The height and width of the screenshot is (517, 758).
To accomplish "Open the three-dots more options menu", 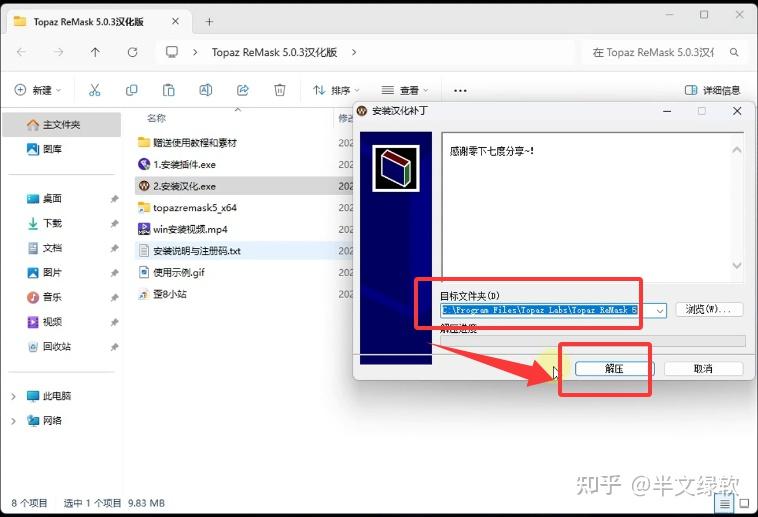I will 460,90.
